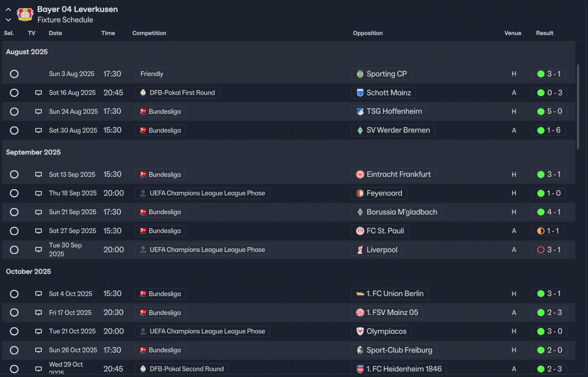588x377 pixels.
Task: Click the TV icon beside the Borussia M'gladbach fixture
Action: click(x=39, y=212)
